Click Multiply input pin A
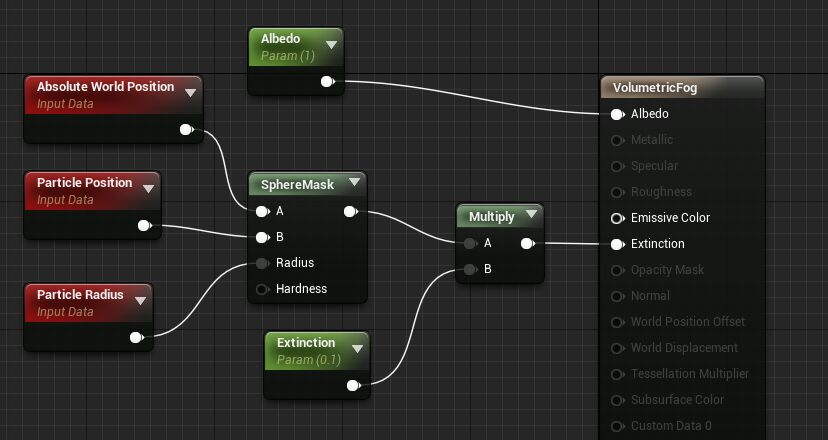The width and height of the screenshot is (828, 440). coord(470,244)
